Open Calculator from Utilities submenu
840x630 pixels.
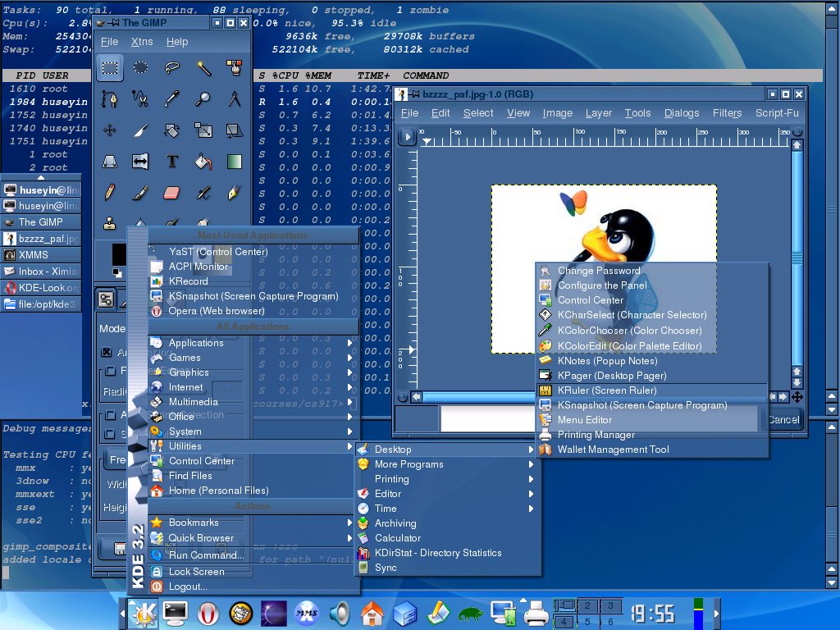(x=447, y=538)
